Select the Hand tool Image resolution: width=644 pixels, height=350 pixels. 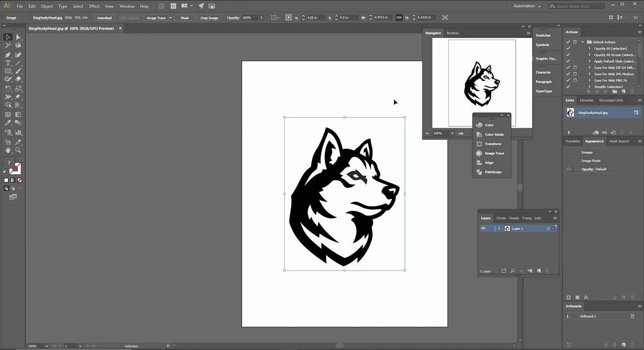(8, 150)
